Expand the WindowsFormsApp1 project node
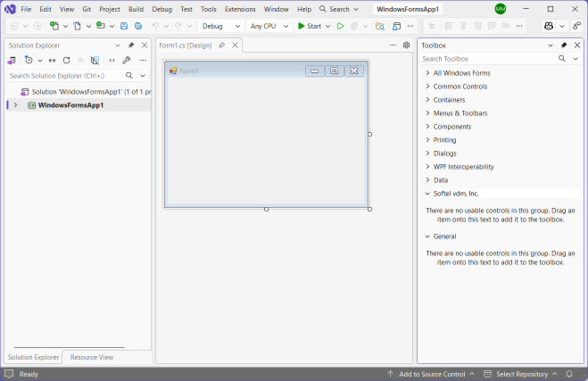 (x=15, y=105)
